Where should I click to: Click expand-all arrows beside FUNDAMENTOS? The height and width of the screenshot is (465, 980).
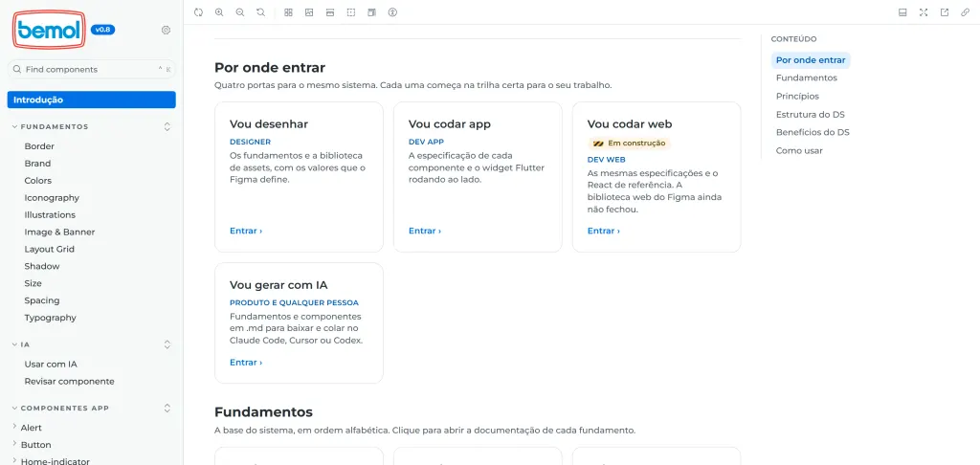(x=167, y=127)
